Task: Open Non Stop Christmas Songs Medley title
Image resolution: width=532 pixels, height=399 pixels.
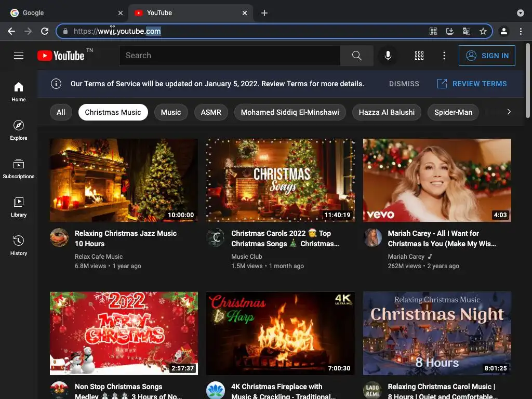Action: point(128,391)
